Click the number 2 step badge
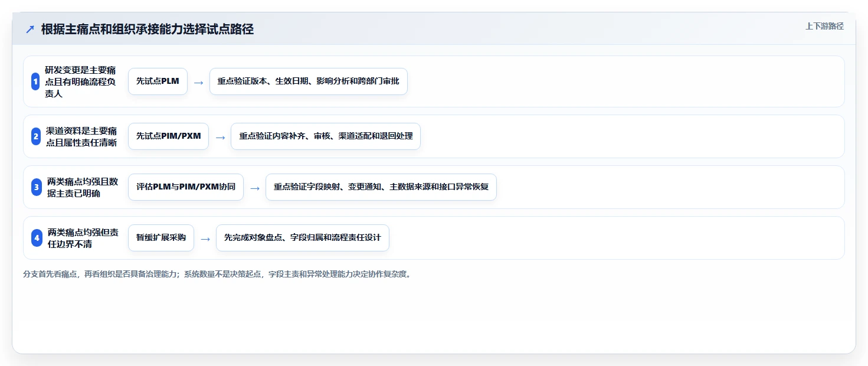The image size is (868, 366). click(x=36, y=136)
